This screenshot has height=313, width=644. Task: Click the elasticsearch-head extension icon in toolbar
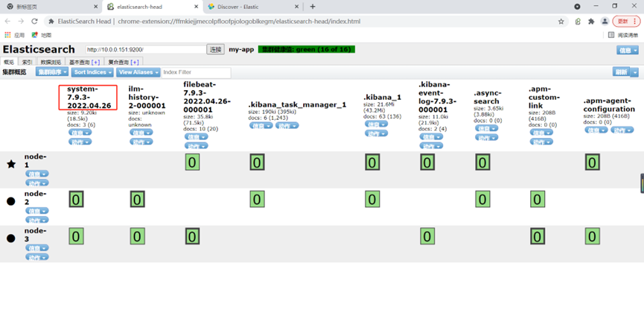tap(578, 21)
